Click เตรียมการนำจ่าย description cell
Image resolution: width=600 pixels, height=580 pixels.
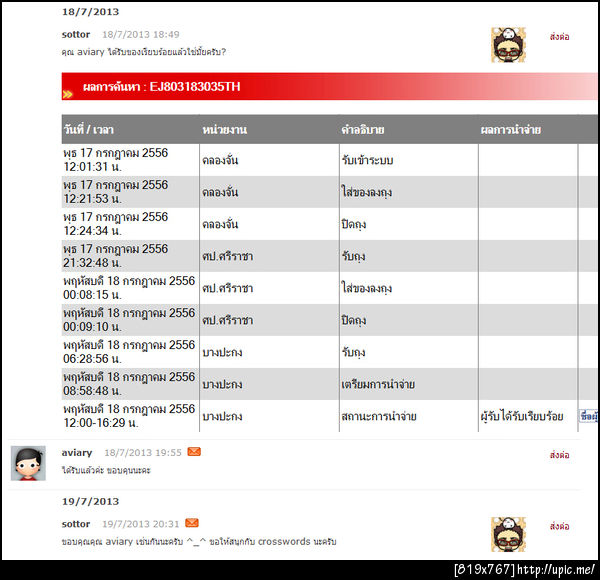(x=408, y=384)
